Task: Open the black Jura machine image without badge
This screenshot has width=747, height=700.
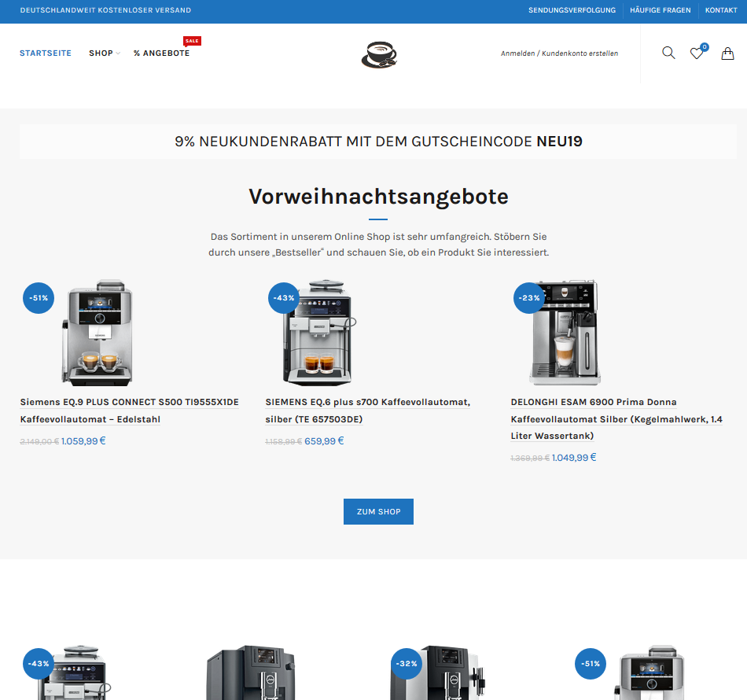Action: [251, 672]
